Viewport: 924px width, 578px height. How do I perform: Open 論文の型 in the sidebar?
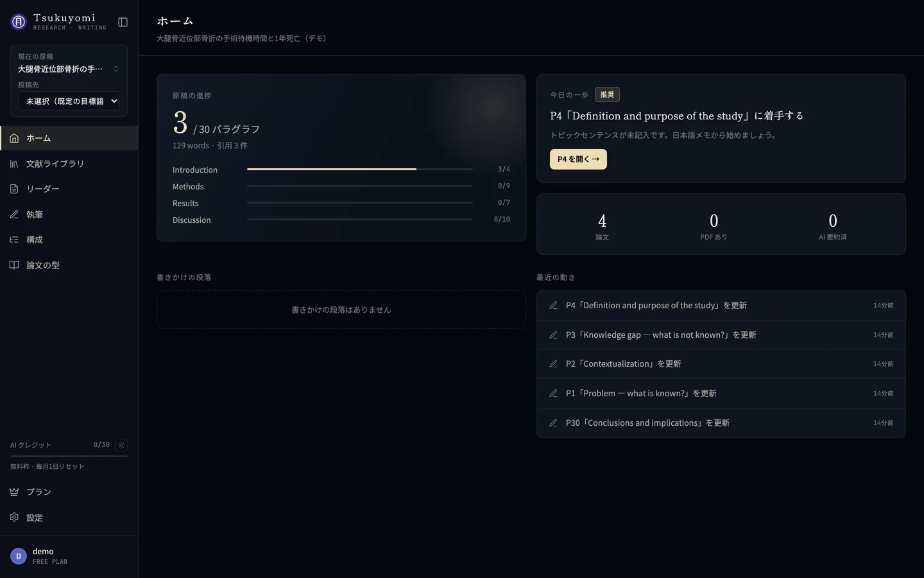69,265
